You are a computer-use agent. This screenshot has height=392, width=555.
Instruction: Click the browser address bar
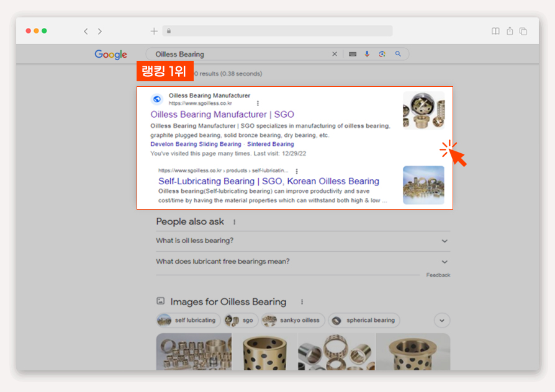277,31
